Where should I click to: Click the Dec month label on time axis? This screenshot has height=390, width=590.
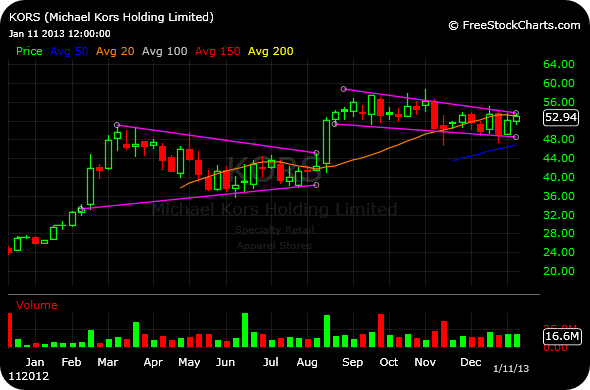pyautogui.click(x=470, y=362)
